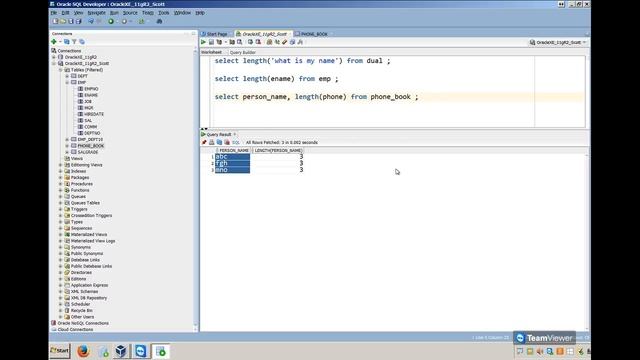Screen dimensions: 640x360
Task: Open the View menu
Action: 78,13
